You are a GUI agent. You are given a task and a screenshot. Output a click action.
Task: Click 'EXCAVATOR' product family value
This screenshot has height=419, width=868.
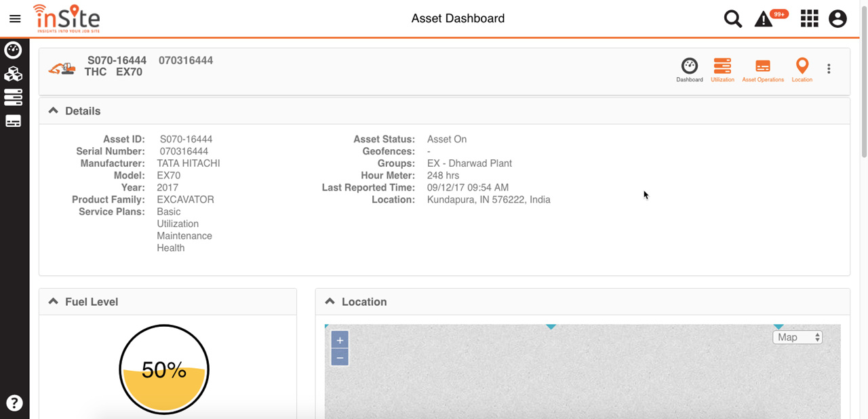[185, 200]
